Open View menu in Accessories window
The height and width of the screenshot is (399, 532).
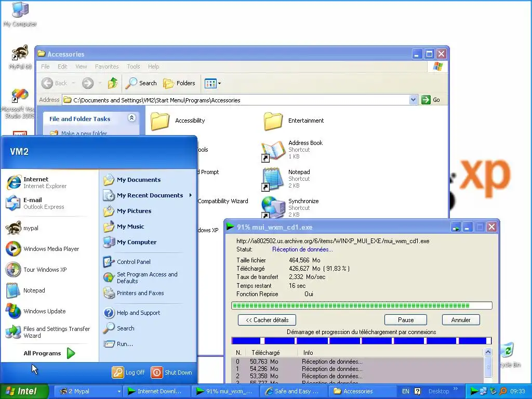(81, 66)
